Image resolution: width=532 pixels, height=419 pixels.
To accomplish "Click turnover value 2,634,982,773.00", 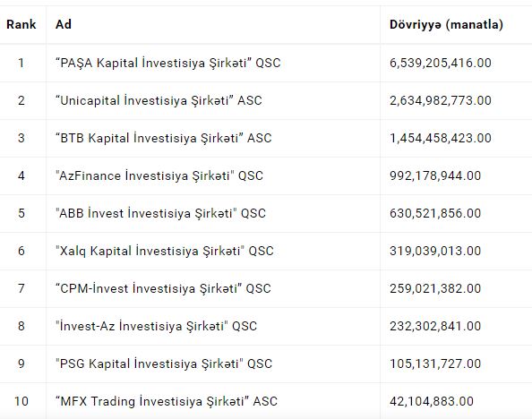I will (441, 100).
